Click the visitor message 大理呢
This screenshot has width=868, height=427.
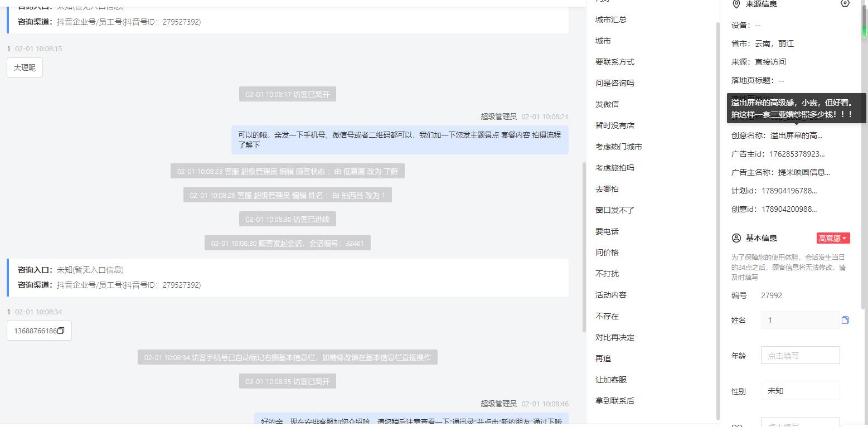(25, 67)
